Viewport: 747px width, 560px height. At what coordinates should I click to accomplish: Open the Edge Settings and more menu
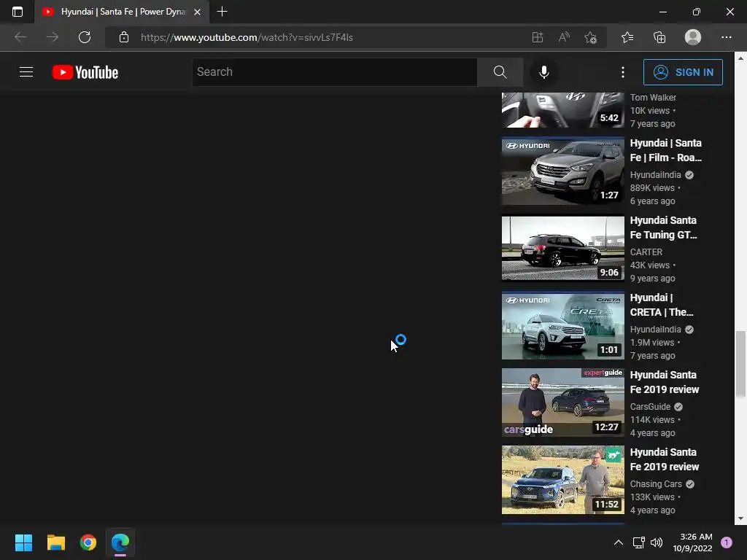coord(726,37)
